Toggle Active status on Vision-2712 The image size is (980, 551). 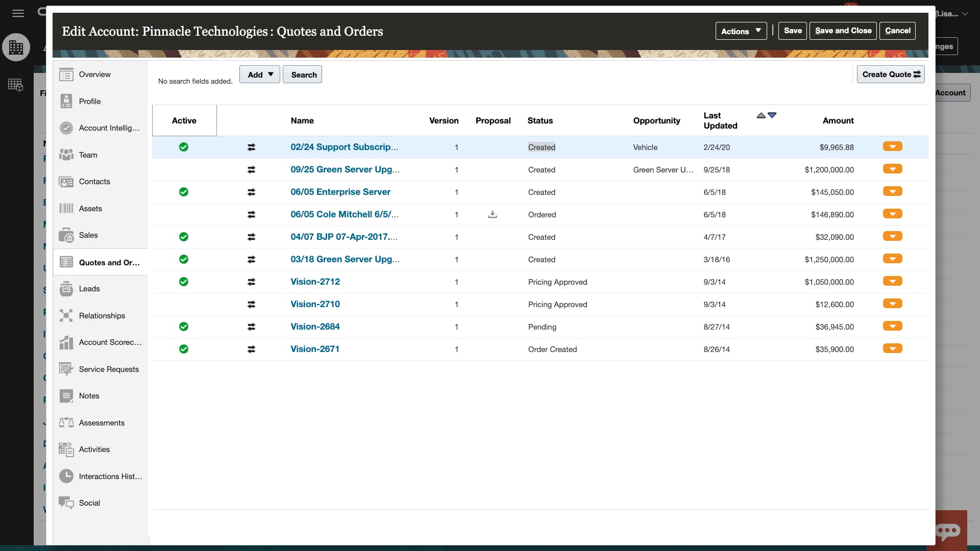click(x=184, y=282)
